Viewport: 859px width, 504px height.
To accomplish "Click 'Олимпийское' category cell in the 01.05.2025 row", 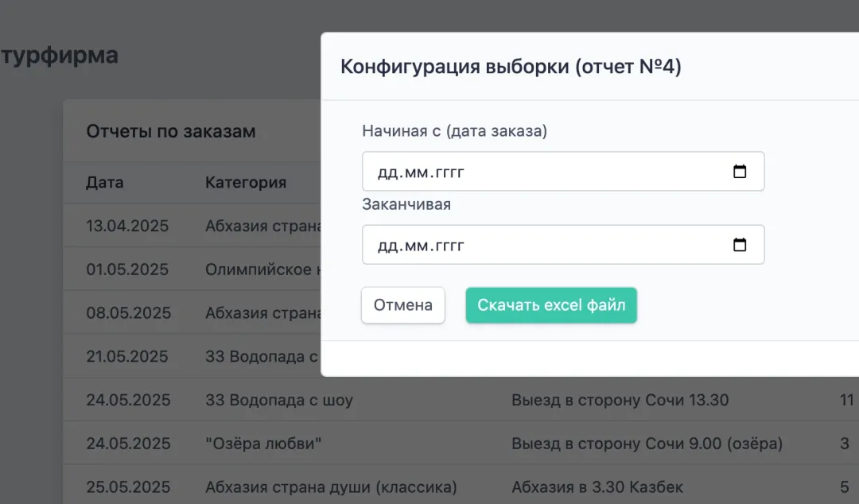I will tap(262, 269).
